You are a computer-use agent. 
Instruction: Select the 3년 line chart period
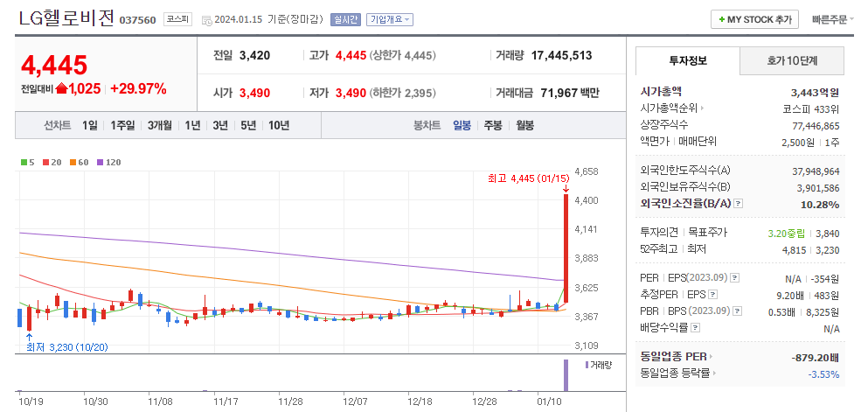point(219,125)
